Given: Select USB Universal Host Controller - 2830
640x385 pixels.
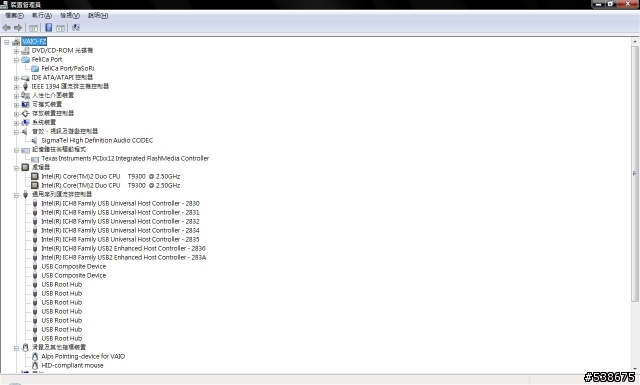Looking at the screenshot, I should [x=120, y=203].
